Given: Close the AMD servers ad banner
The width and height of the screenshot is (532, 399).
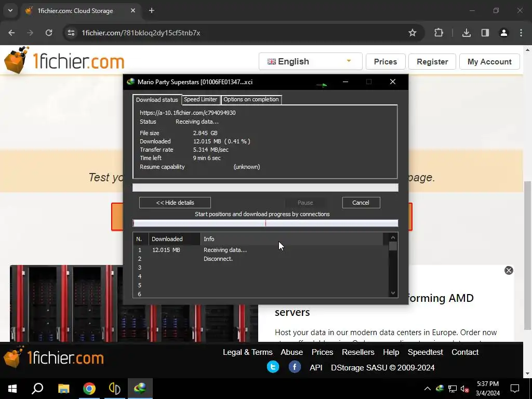Looking at the screenshot, I should click(509, 270).
